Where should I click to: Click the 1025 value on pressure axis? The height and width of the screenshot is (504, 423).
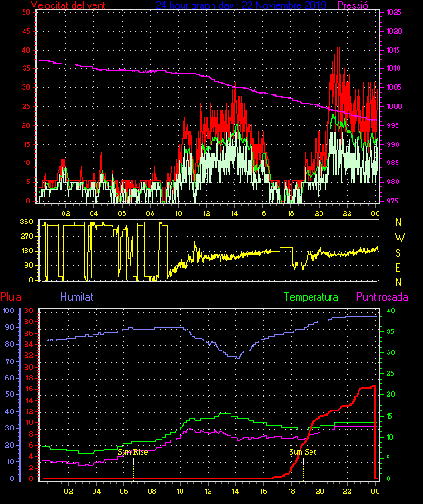click(394, 12)
